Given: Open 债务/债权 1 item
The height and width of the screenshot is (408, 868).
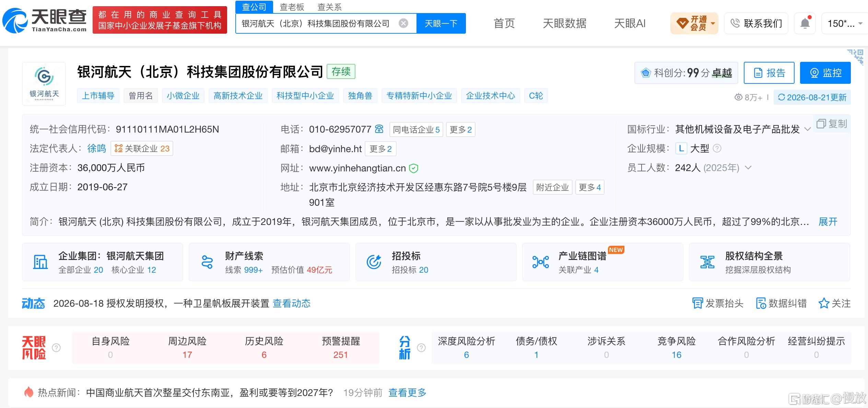Looking at the screenshot, I should pos(537,348).
